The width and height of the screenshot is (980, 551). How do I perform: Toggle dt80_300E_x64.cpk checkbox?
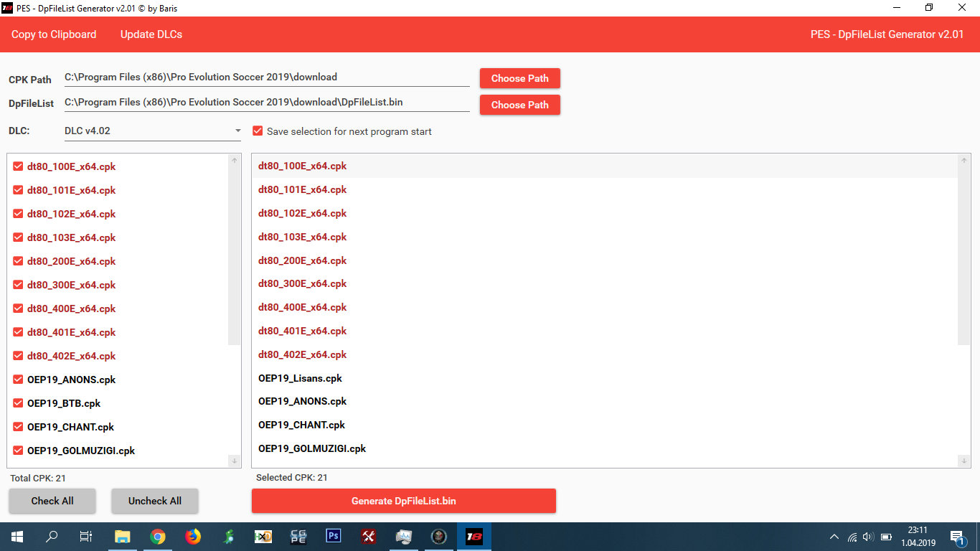pyautogui.click(x=19, y=285)
